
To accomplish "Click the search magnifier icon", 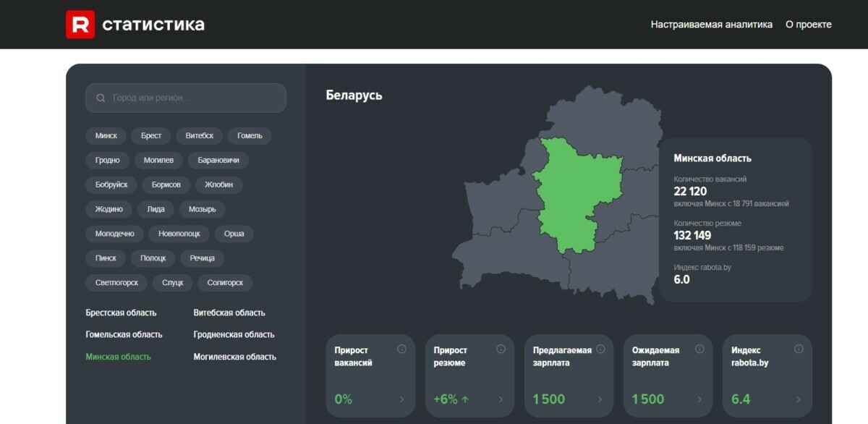I will click(x=101, y=98).
